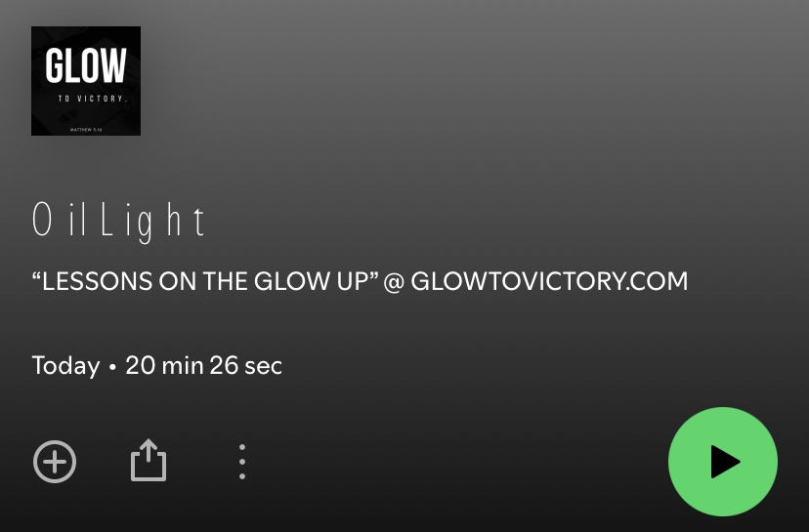Open the Lessons on the Glow Up show link

pyautogui.click(x=360, y=281)
